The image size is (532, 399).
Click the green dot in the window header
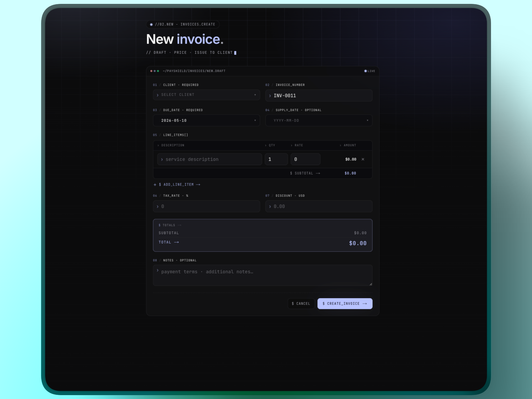(x=158, y=71)
